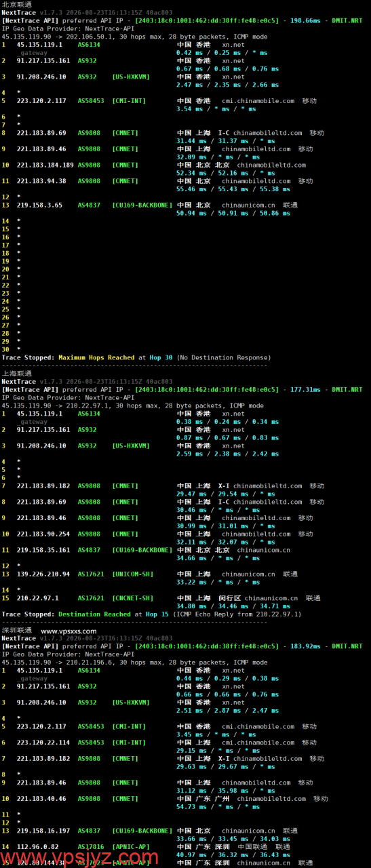Click the AS17816 number
The height and width of the screenshot is (868, 371).
[x=91, y=847]
